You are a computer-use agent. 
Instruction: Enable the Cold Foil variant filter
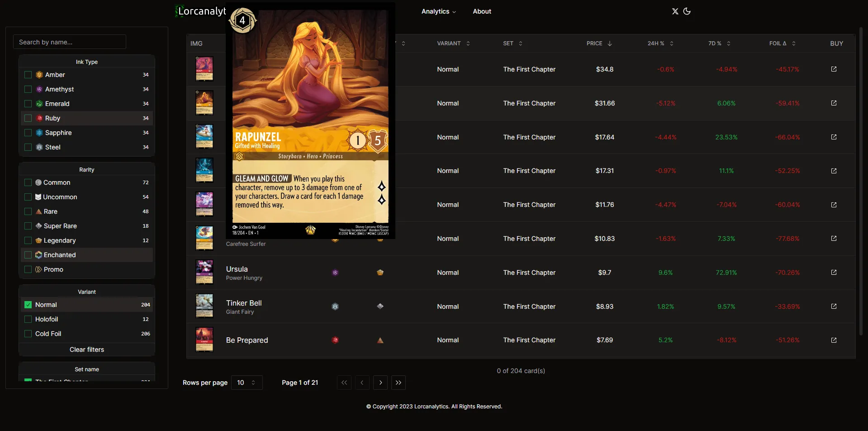[28, 334]
